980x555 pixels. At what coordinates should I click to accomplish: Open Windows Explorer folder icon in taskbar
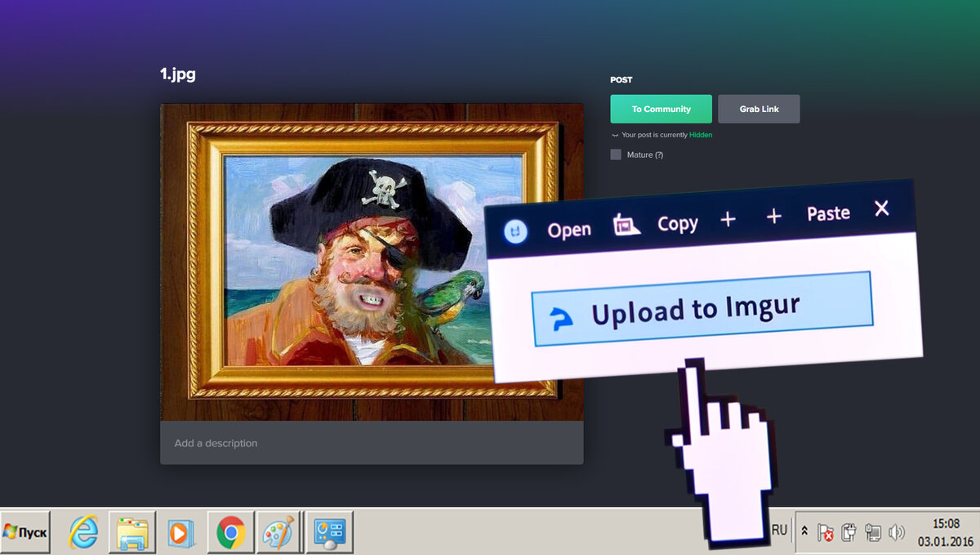(x=131, y=533)
